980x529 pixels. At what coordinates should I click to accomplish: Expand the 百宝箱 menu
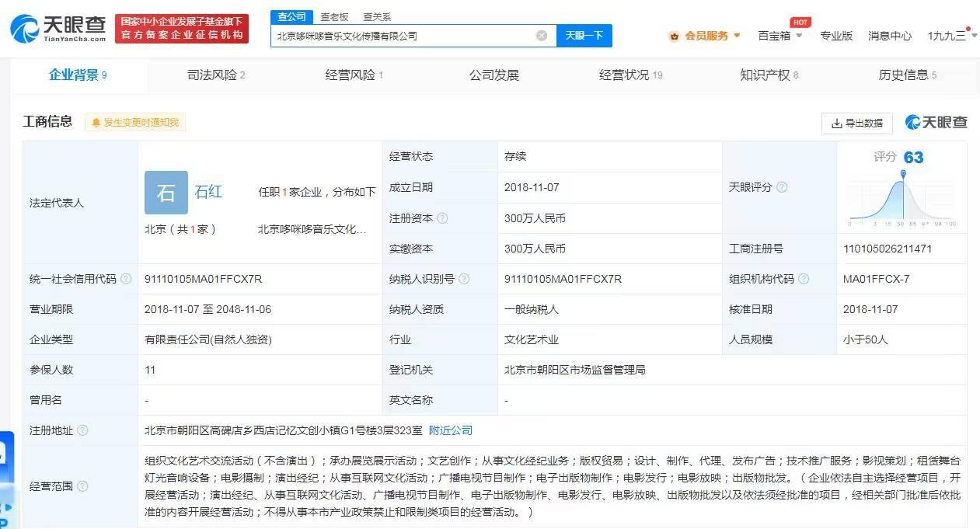780,36
